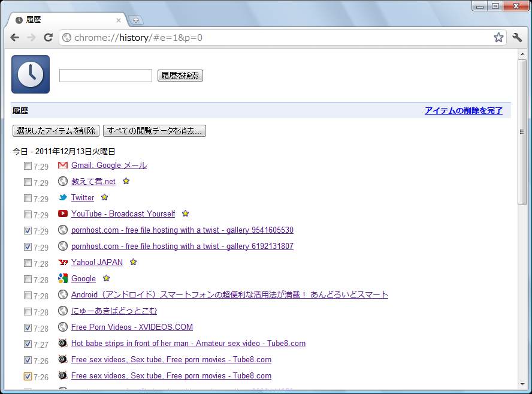
Task: Click the bookmark star beside YouTube entry
Action: point(185,213)
